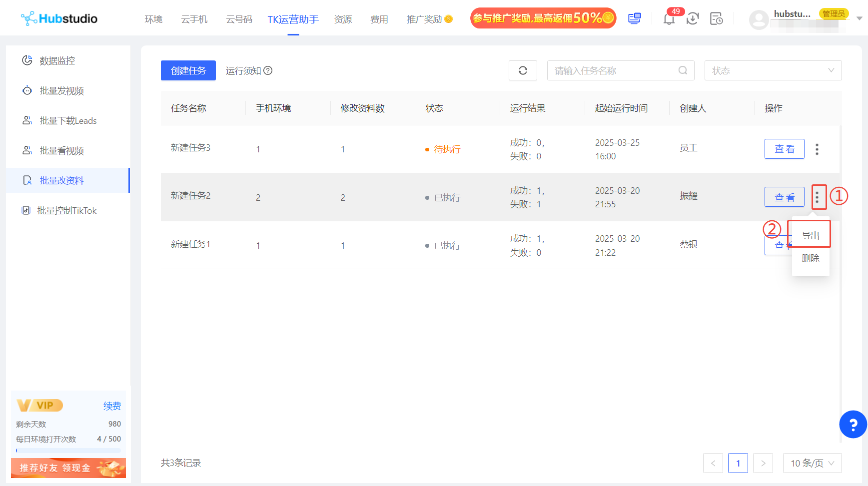Go to the 资源 tab
Screen dimensions: 868x486
click(x=343, y=19)
